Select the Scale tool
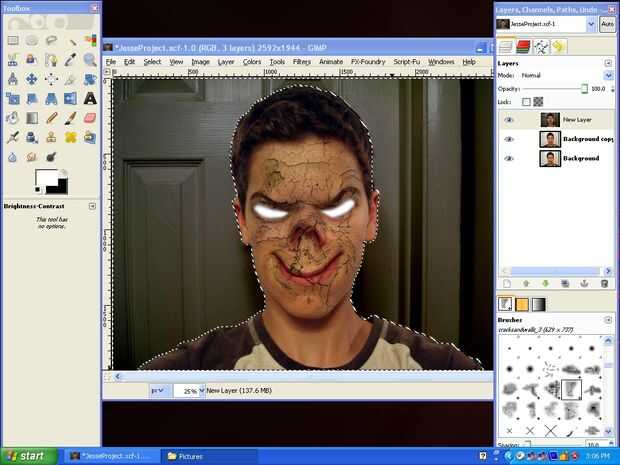 pyautogui.click(x=13, y=98)
